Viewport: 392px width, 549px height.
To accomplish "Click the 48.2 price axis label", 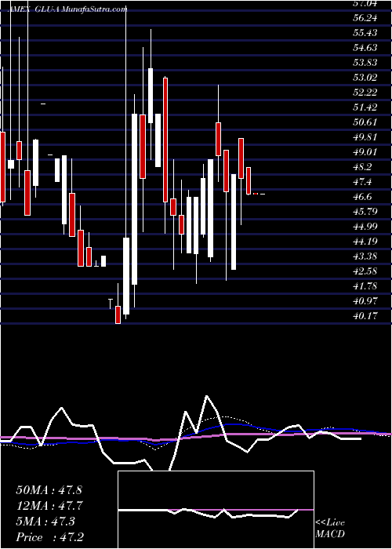I will point(362,166).
